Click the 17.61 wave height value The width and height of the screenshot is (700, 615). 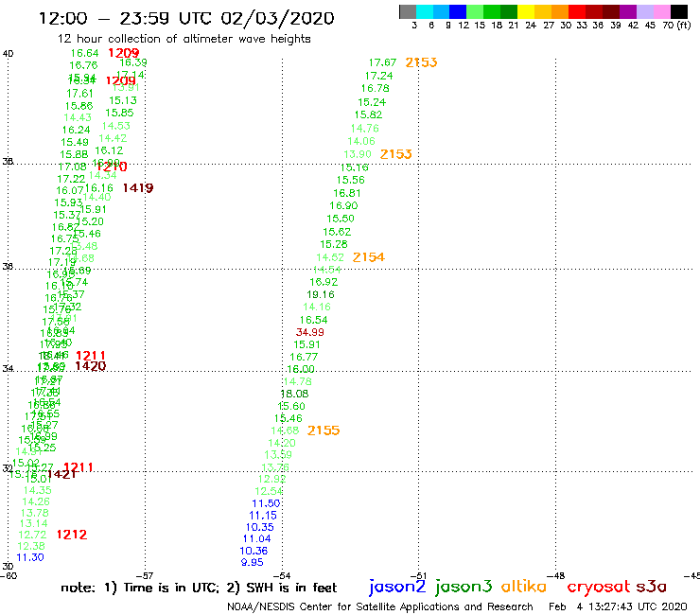[x=79, y=94]
